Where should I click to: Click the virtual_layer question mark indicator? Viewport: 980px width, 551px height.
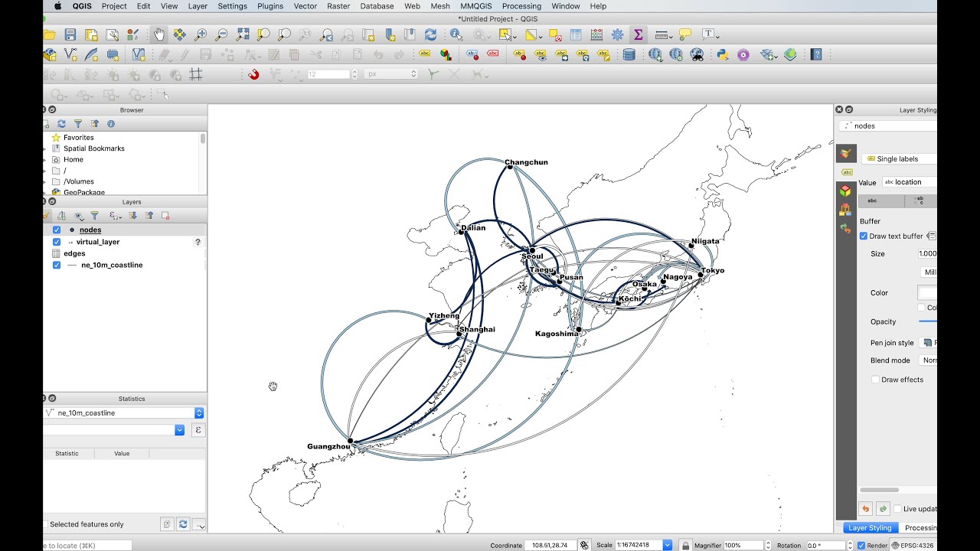198,242
